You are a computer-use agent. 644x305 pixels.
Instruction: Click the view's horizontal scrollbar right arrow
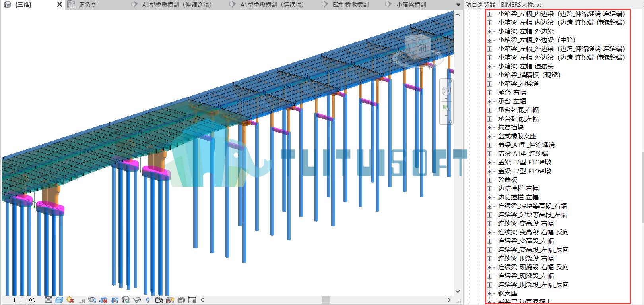(449, 300)
